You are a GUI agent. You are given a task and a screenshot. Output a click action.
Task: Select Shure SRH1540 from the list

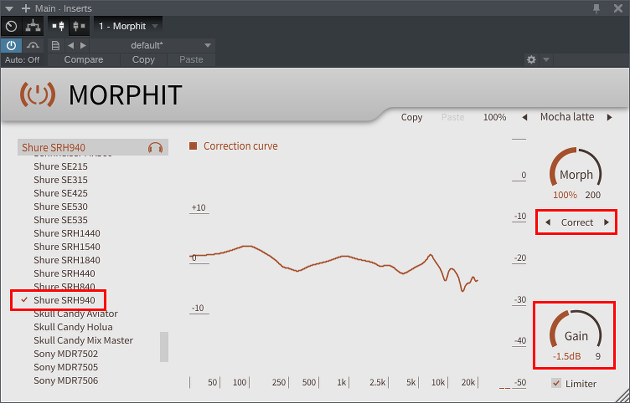coord(67,247)
